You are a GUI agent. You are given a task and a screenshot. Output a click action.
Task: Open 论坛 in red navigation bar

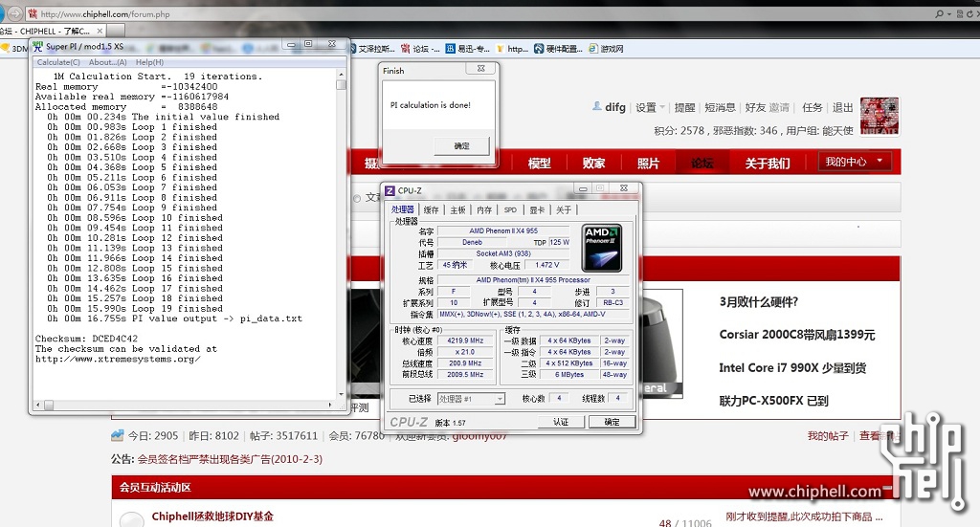coord(702,163)
